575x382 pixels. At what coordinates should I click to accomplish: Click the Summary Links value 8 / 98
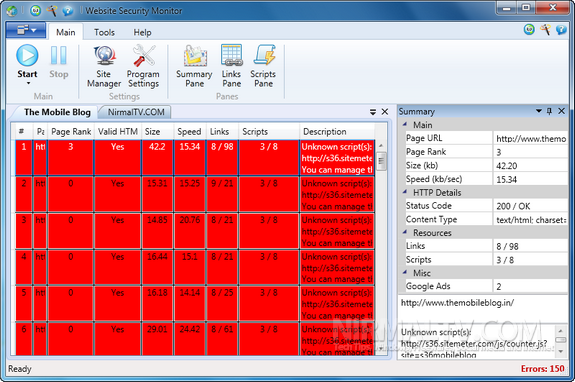(531, 246)
